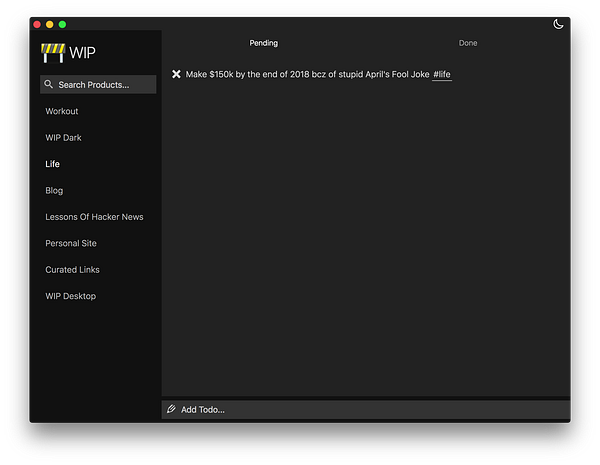Toggle dark mode with the moon icon
600x465 pixels.
(x=558, y=24)
